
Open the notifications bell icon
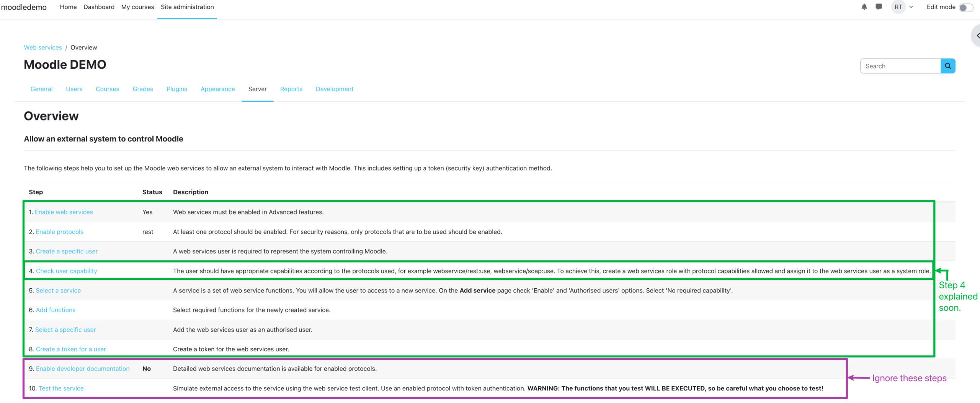(x=864, y=7)
